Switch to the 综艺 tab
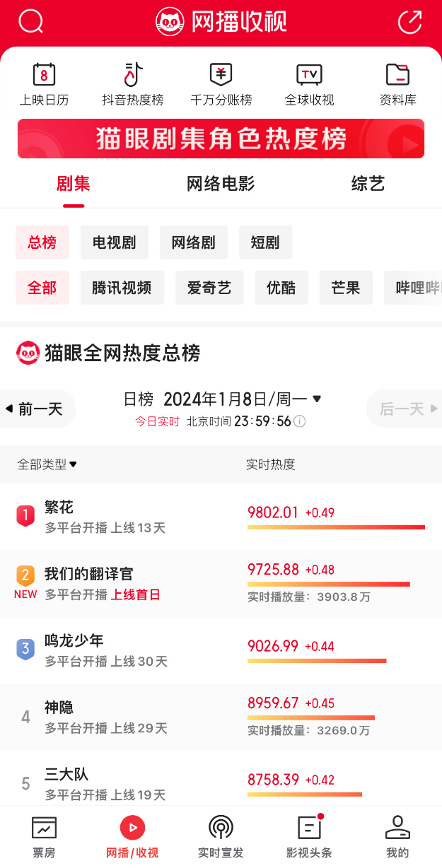This screenshot has height=868, width=442. [368, 184]
